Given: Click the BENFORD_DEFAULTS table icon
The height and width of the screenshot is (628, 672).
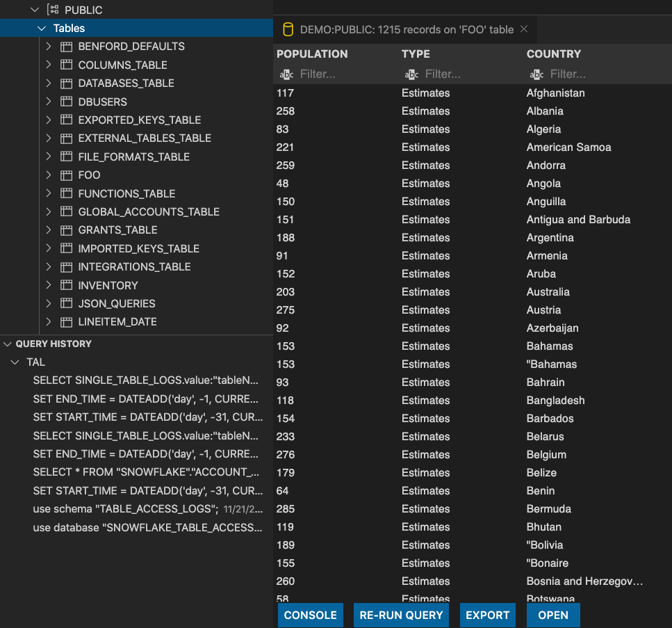Looking at the screenshot, I should coord(67,47).
